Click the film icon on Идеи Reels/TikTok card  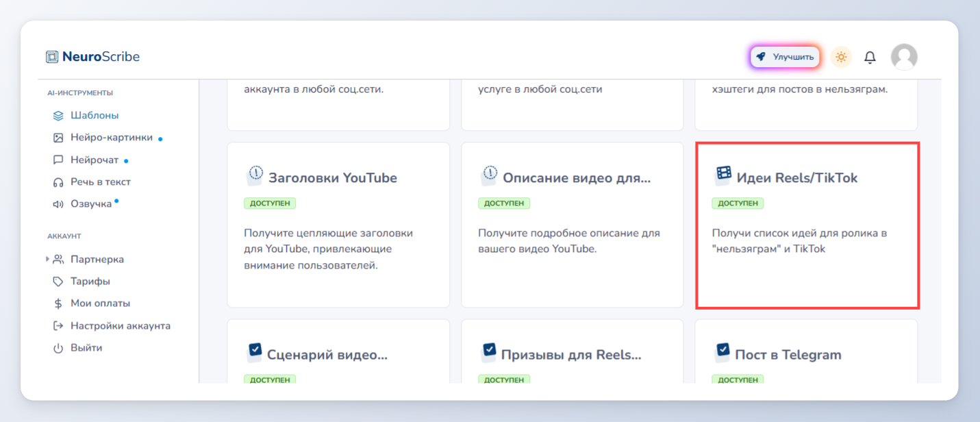click(723, 175)
